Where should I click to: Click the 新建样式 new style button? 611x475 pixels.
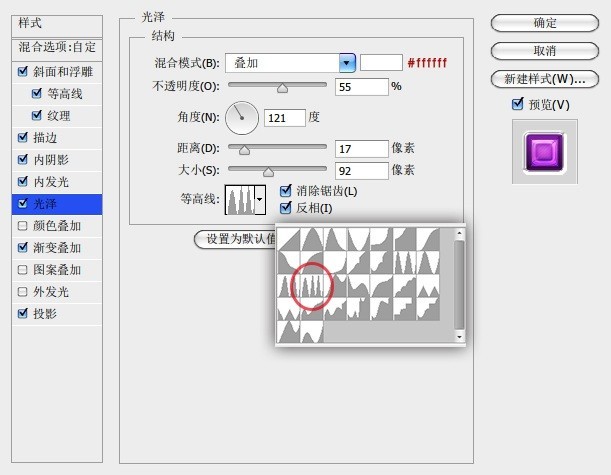coord(544,79)
